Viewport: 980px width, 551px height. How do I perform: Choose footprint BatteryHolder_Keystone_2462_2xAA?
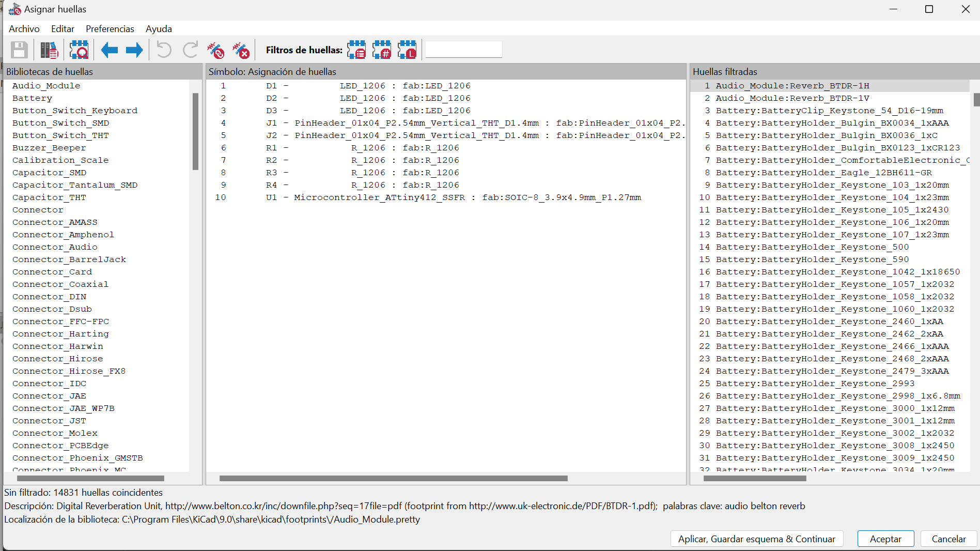pos(830,334)
